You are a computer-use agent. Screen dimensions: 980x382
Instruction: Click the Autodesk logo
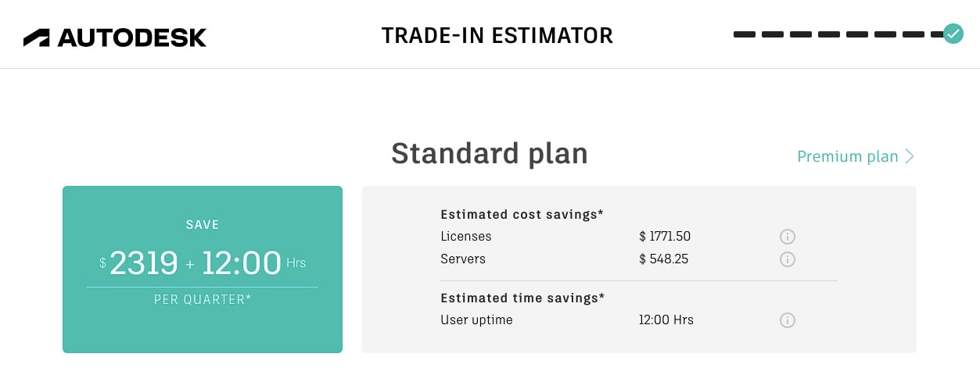coord(115,37)
